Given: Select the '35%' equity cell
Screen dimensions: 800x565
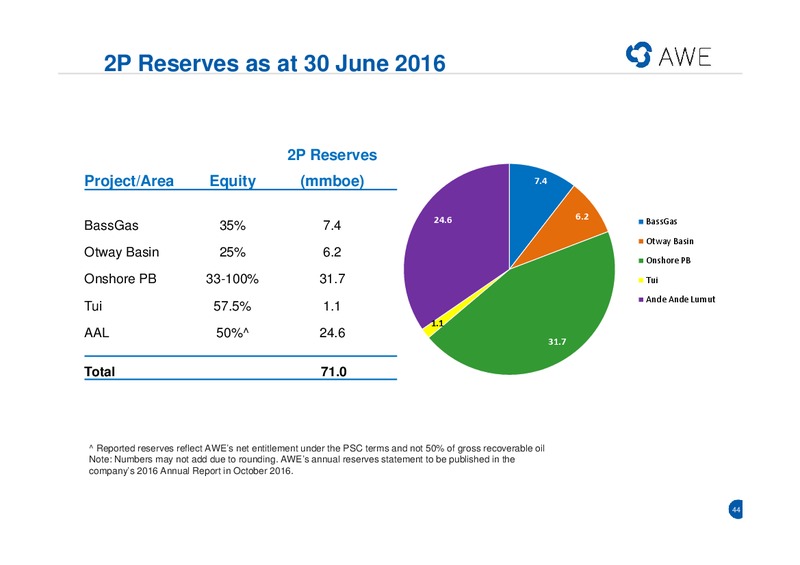Looking at the screenshot, I should (233, 225).
